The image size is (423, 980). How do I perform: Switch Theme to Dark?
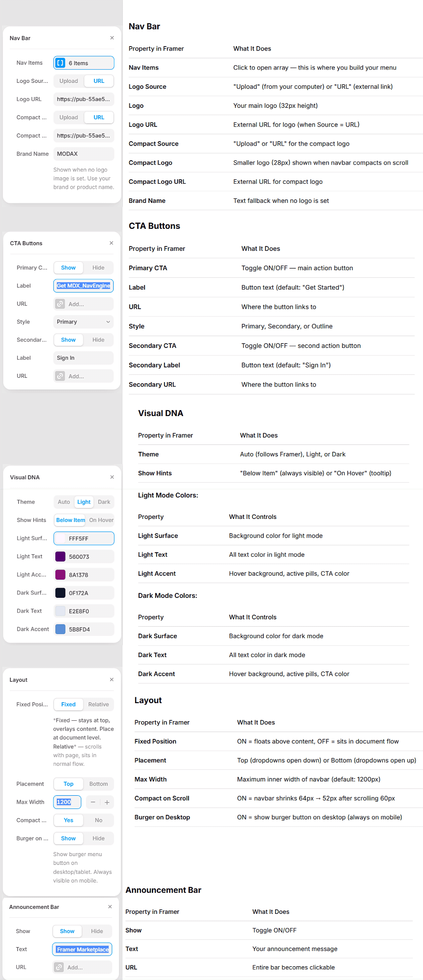click(104, 502)
